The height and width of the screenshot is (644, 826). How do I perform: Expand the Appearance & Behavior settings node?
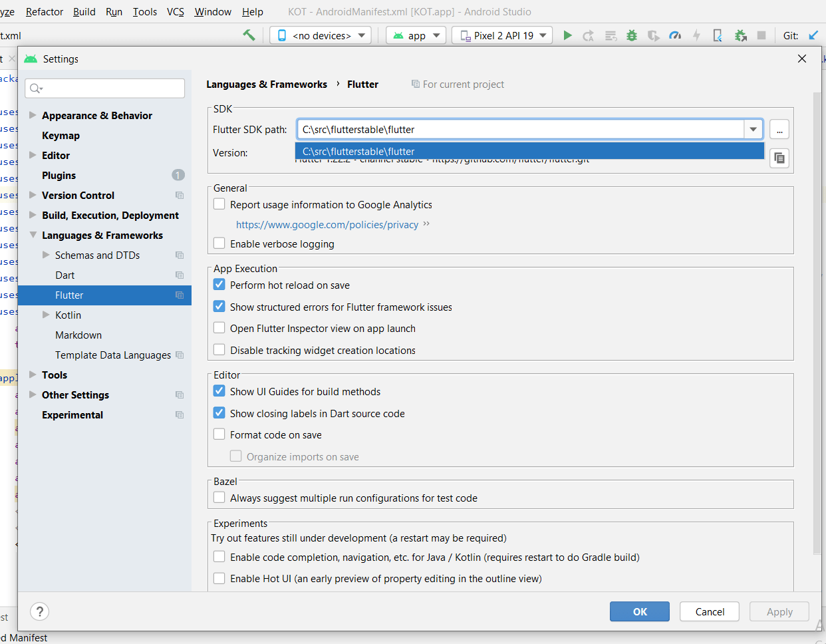(33, 115)
